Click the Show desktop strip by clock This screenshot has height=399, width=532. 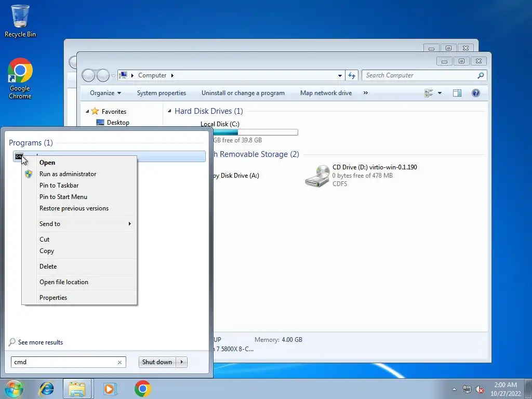(528, 389)
